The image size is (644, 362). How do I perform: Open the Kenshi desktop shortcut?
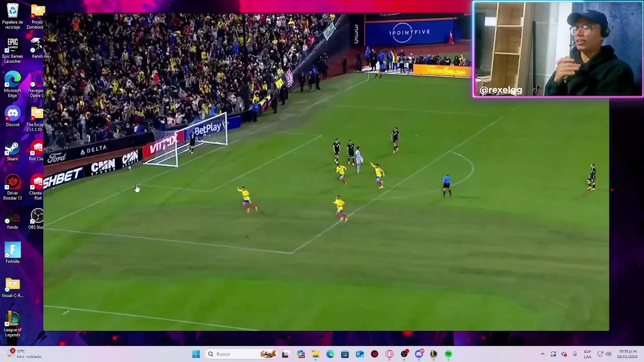tap(36, 48)
